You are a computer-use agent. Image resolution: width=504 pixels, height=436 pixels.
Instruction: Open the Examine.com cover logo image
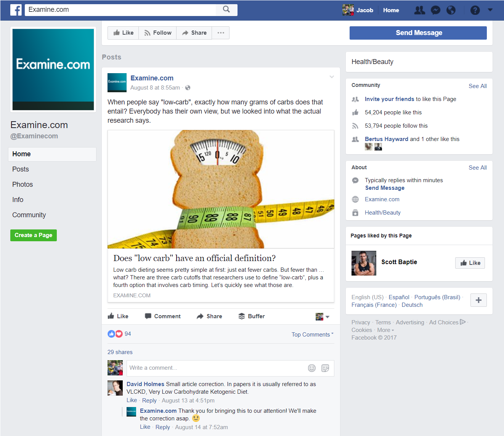click(x=53, y=69)
